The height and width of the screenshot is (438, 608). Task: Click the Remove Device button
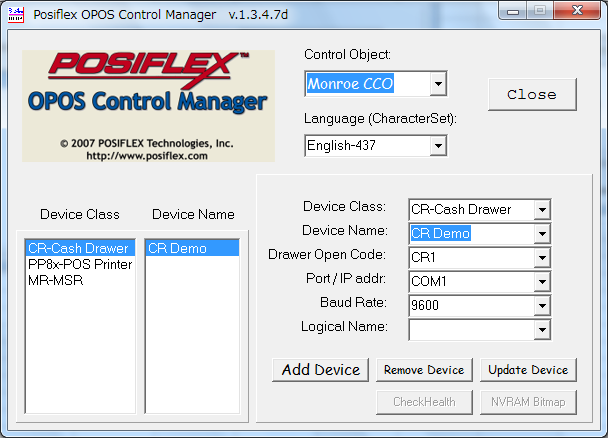coord(424,370)
